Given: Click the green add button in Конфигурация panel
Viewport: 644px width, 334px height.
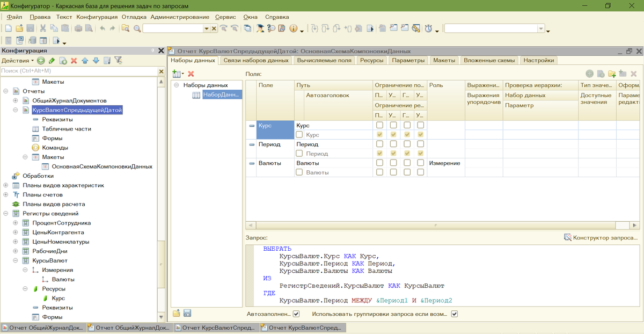Looking at the screenshot, I should click(41, 61).
